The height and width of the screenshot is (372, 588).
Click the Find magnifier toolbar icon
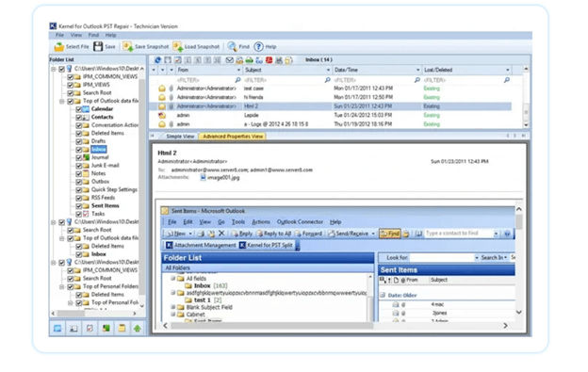click(232, 46)
